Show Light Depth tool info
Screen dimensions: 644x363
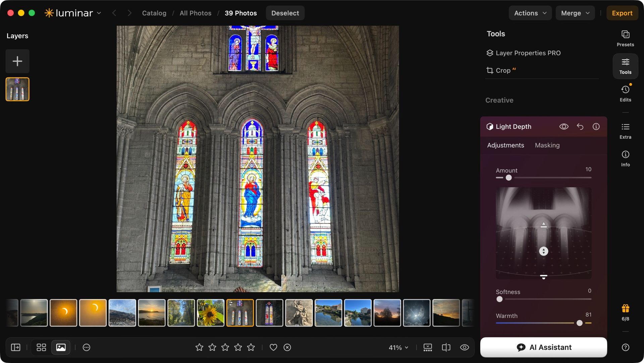click(596, 126)
